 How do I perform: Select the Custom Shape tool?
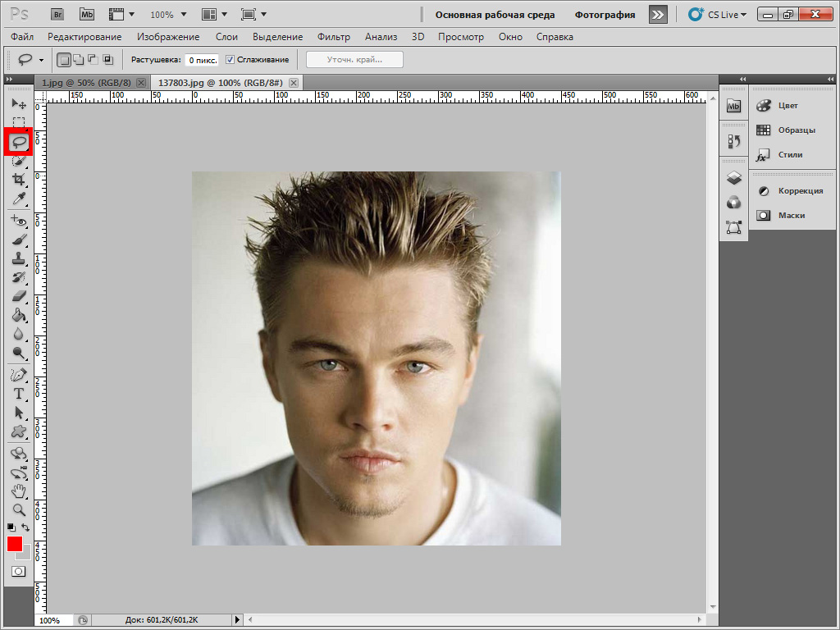[19, 431]
